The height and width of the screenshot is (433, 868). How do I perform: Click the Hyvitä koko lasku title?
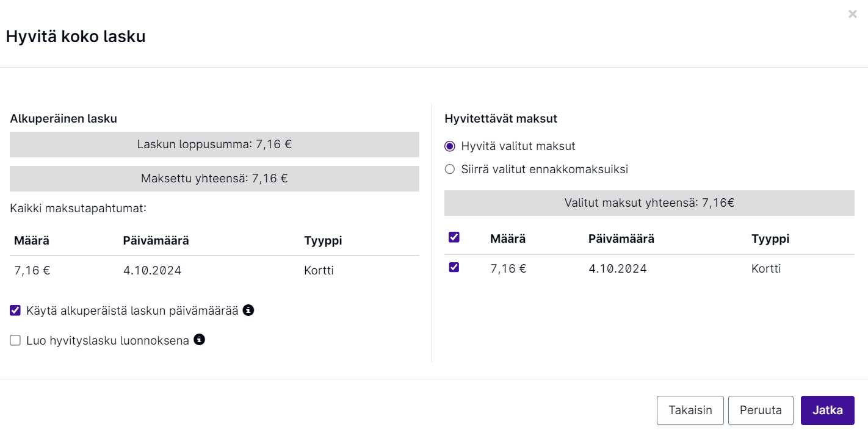coord(76,37)
